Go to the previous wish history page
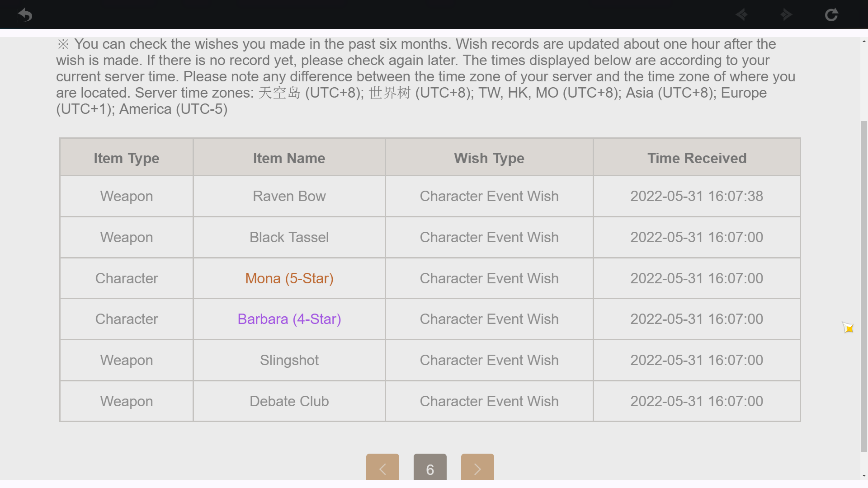The width and height of the screenshot is (868, 488). [x=382, y=467]
